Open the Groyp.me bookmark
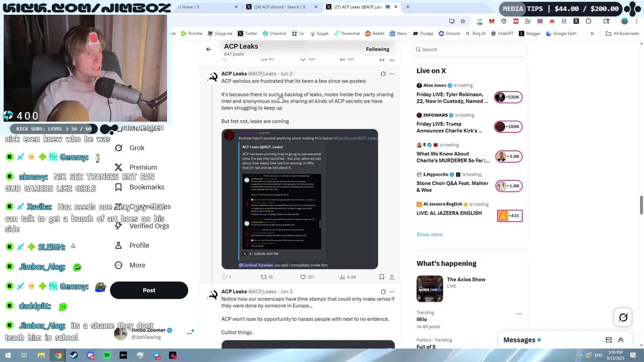The height and width of the screenshot is (362, 644). point(219,34)
